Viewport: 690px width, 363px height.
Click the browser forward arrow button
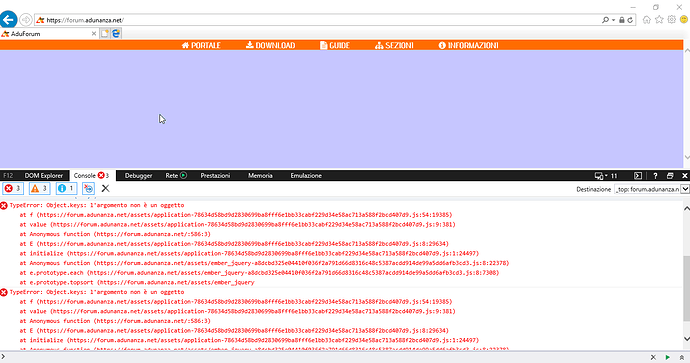[x=26, y=20]
